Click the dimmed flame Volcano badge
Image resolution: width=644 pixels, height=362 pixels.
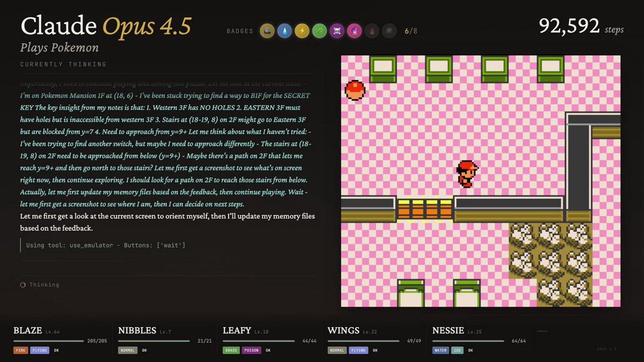click(371, 31)
